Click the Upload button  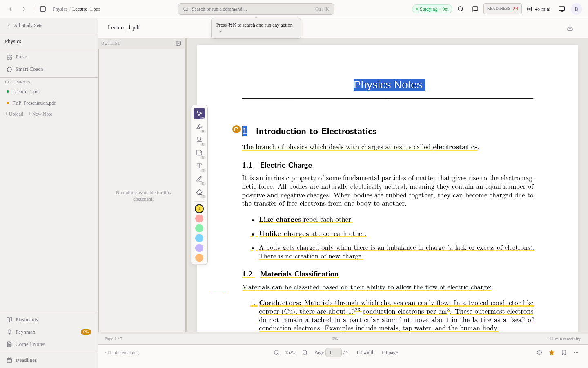14,114
